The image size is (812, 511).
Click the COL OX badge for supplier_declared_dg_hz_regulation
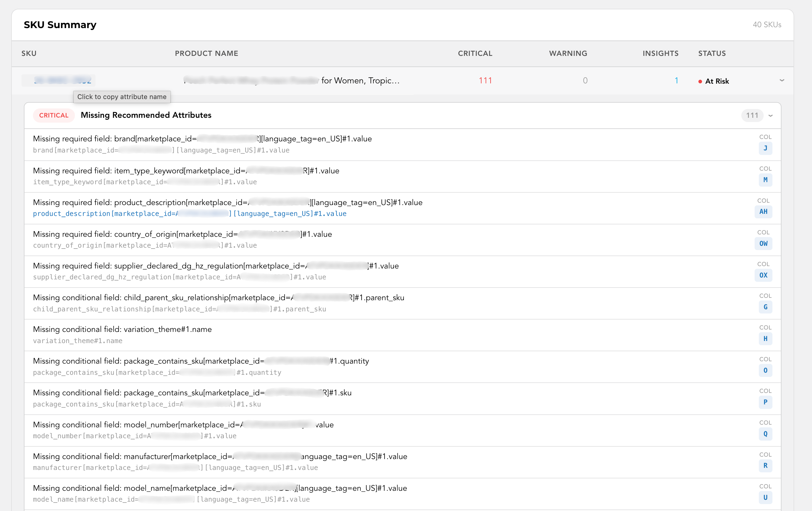click(763, 275)
